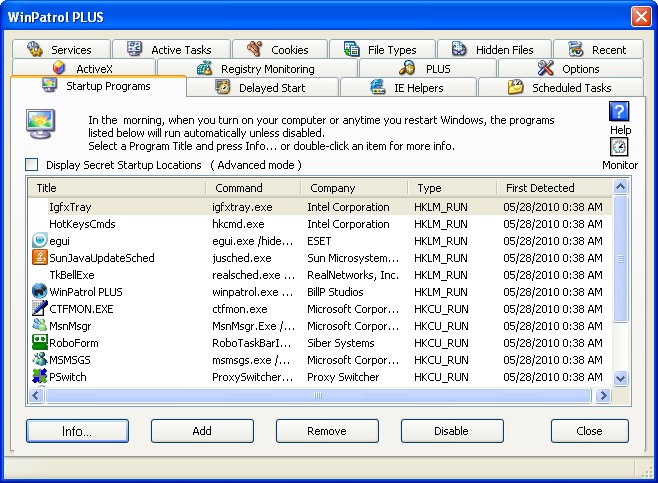Click the horizontal scrollbar left arrow
Viewport: 658px width, 483px height.
(x=36, y=395)
